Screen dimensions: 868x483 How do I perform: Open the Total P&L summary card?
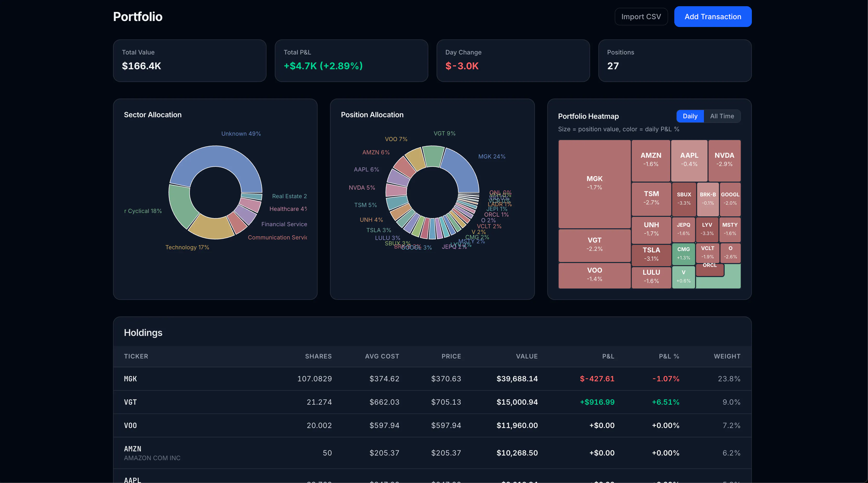[352, 61]
